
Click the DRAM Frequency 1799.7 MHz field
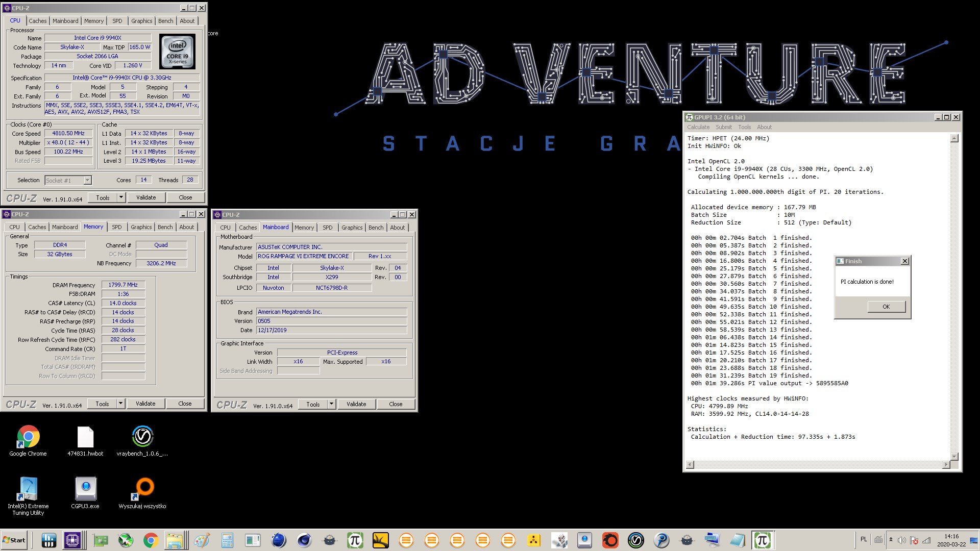[x=124, y=285]
